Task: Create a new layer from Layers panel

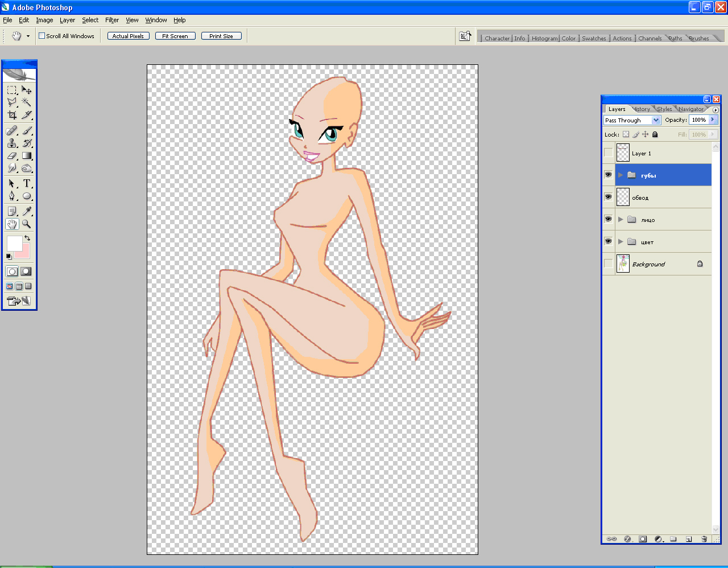Action: 689,538
